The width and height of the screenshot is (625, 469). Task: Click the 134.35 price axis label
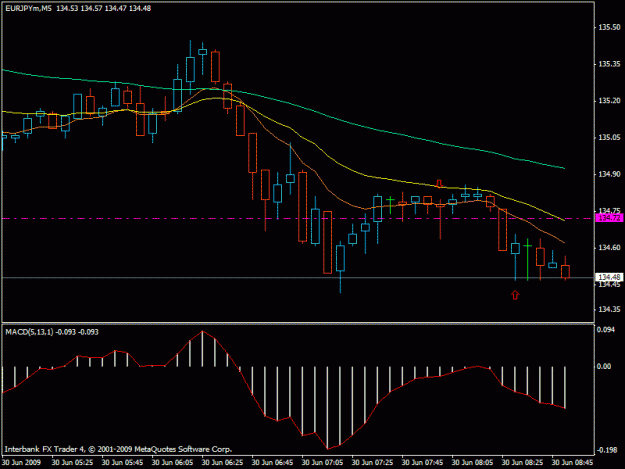click(x=609, y=309)
